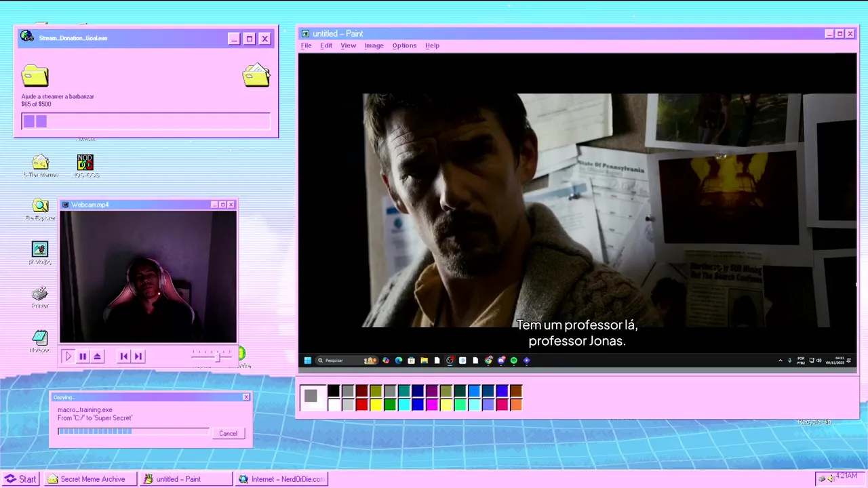Click the open folder icon in donation window

point(256,75)
